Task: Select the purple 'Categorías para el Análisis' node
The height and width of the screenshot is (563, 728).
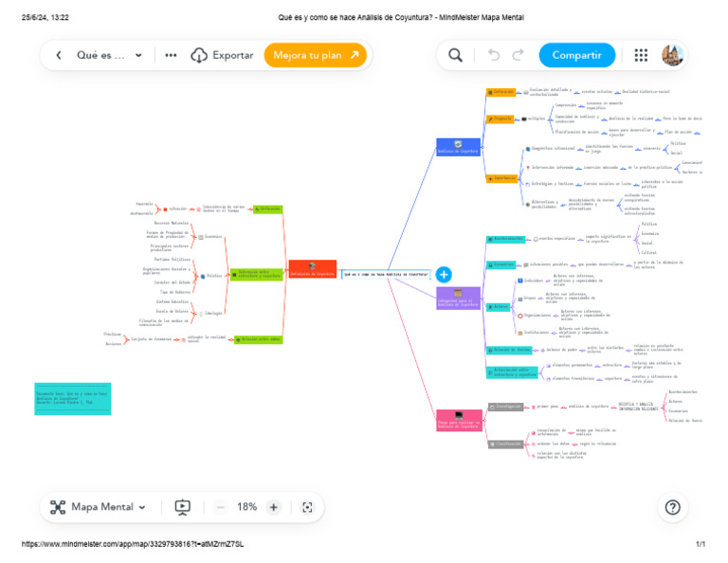Action: click(458, 299)
